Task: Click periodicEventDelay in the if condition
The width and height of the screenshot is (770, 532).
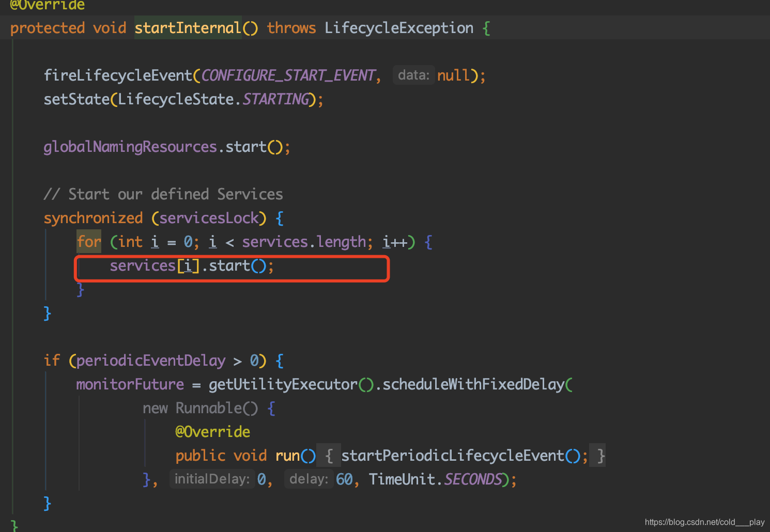Action: point(151,361)
